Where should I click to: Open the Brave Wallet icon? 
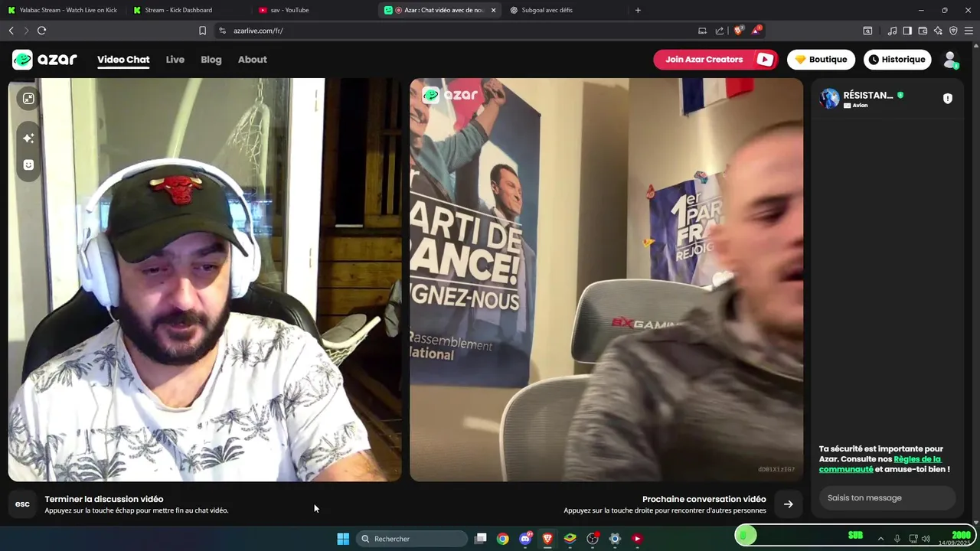[923, 31]
